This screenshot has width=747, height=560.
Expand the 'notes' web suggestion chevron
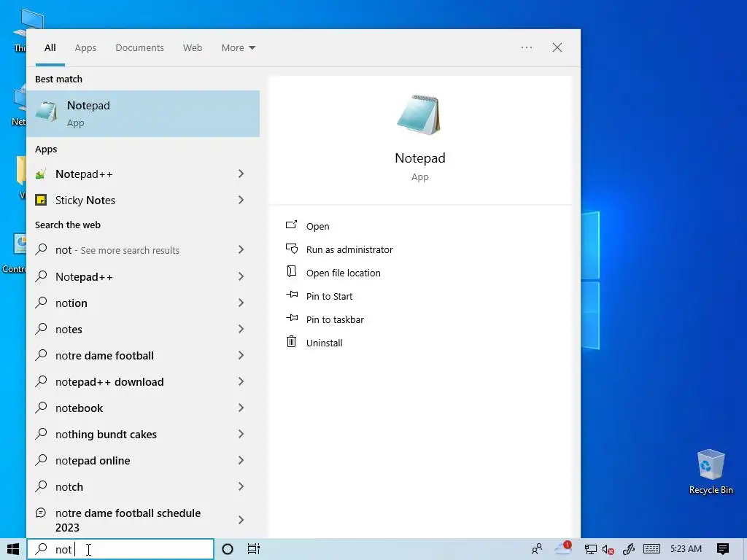tap(241, 329)
